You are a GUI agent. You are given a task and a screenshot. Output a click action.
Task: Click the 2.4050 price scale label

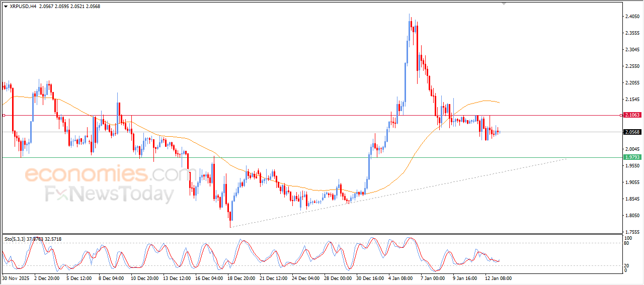click(632, 17)
